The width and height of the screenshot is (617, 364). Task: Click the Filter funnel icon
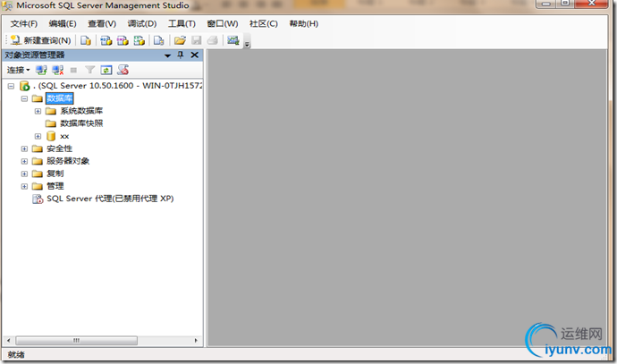89,70
